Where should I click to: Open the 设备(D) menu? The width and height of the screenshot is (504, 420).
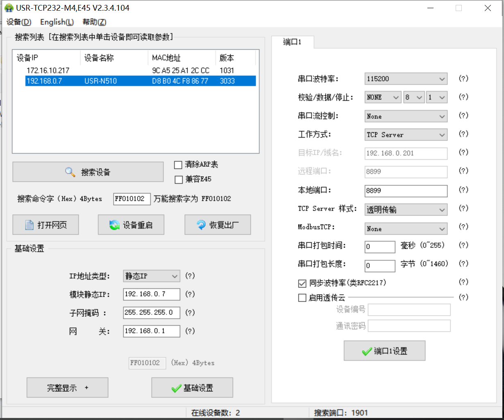(19, 22)
